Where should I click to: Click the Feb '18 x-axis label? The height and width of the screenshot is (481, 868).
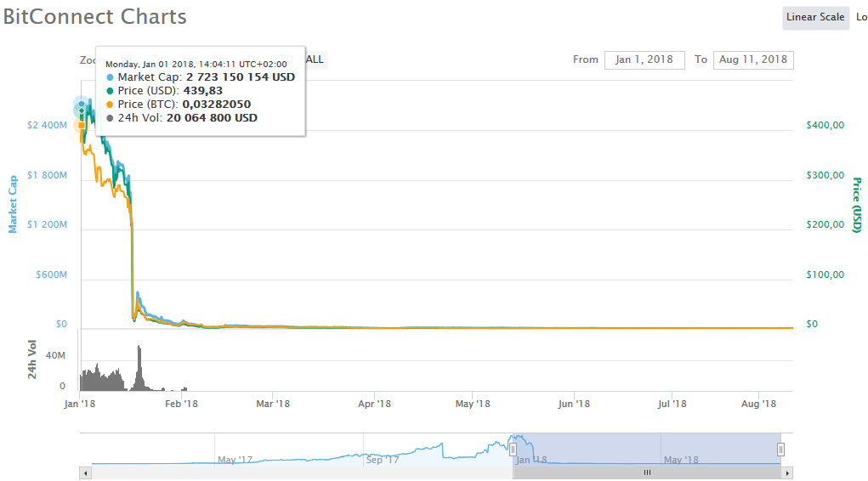click(x=181, y=404)
